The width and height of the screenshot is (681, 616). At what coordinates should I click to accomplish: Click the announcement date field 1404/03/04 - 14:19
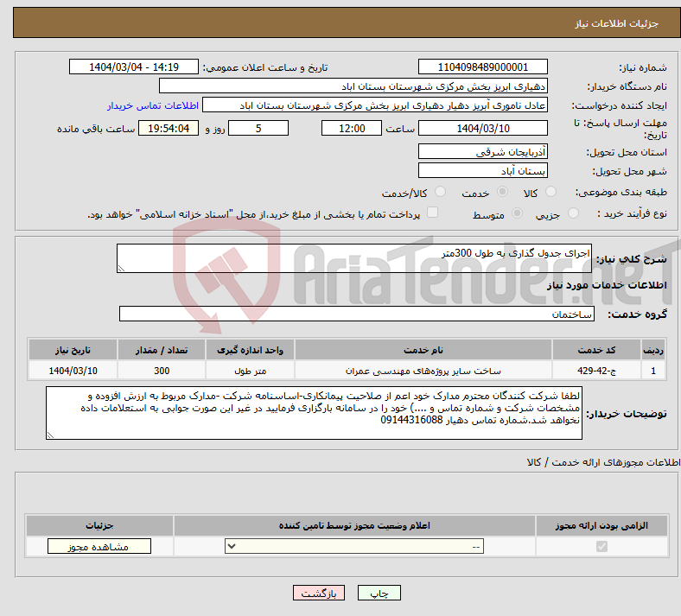(134, 67)
